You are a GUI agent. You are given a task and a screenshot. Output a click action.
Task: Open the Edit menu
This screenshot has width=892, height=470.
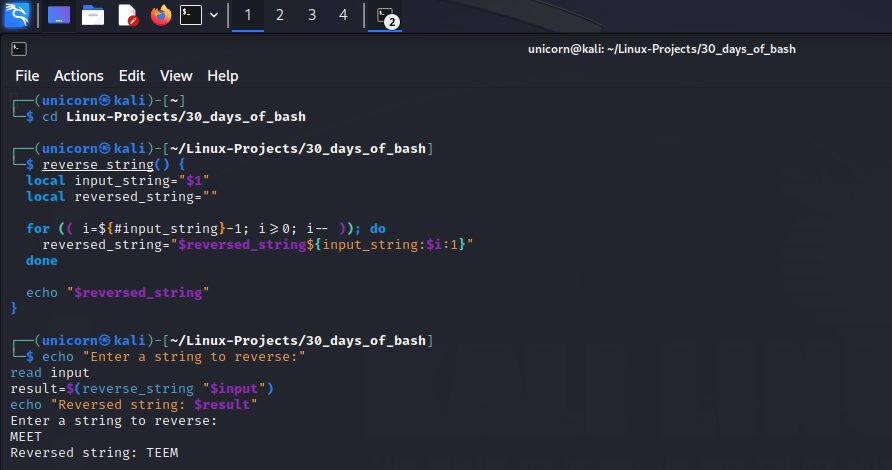click(131, 76)
